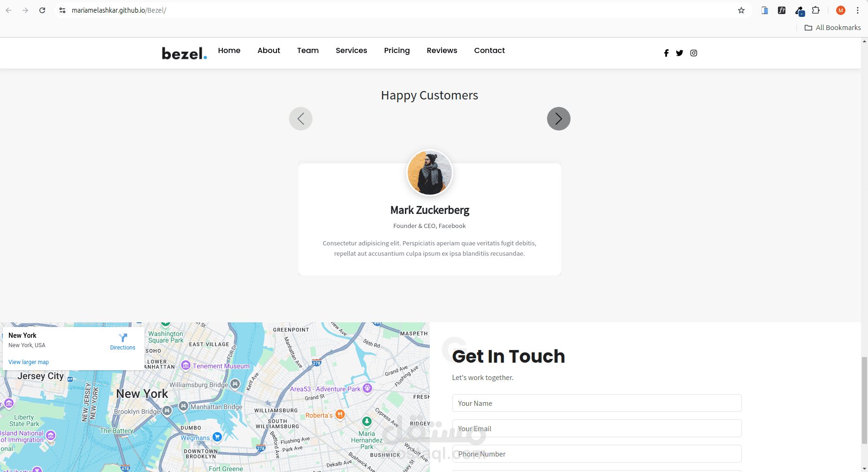This screenshot has height=472, width=868.
Task: Click the Mark Zuckerberg name heading
Action: pos(430,210)
